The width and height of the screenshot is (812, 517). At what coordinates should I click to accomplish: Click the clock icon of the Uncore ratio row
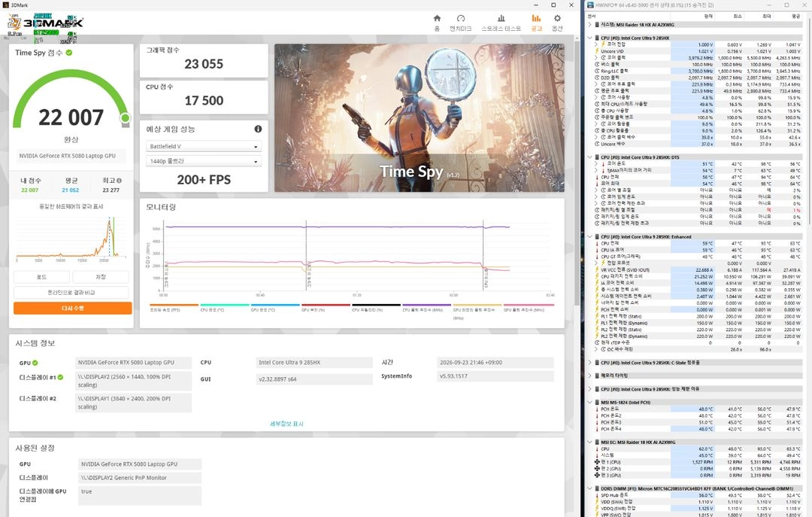tap(598, 144)
